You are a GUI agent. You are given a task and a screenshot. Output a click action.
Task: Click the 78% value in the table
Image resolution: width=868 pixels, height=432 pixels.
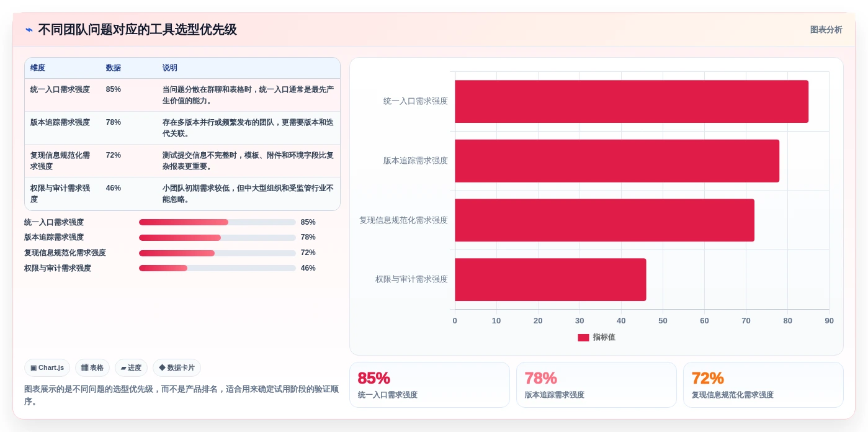114,122
